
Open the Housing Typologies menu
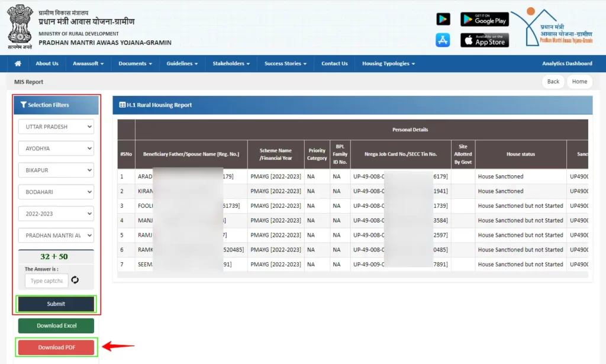click(x=388, y=63)
